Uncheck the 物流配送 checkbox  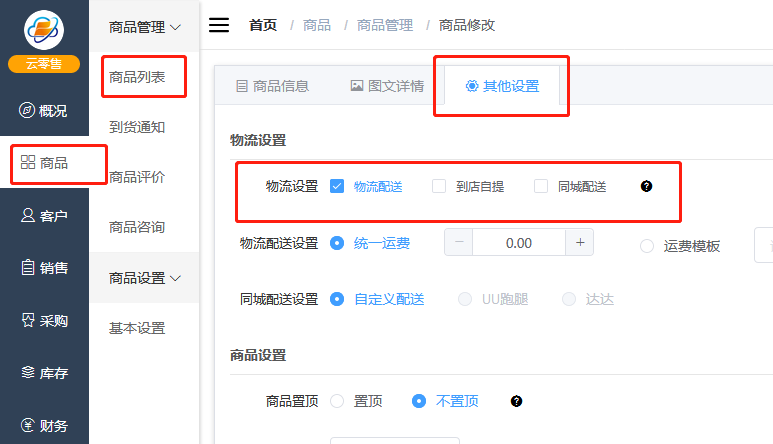[x=337, y=186]
